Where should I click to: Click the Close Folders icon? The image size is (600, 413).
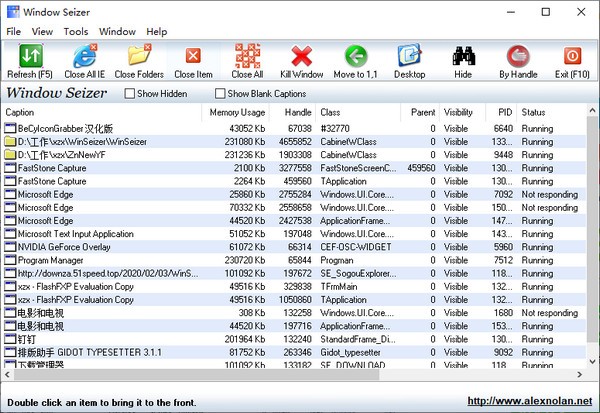click(139, 56)
